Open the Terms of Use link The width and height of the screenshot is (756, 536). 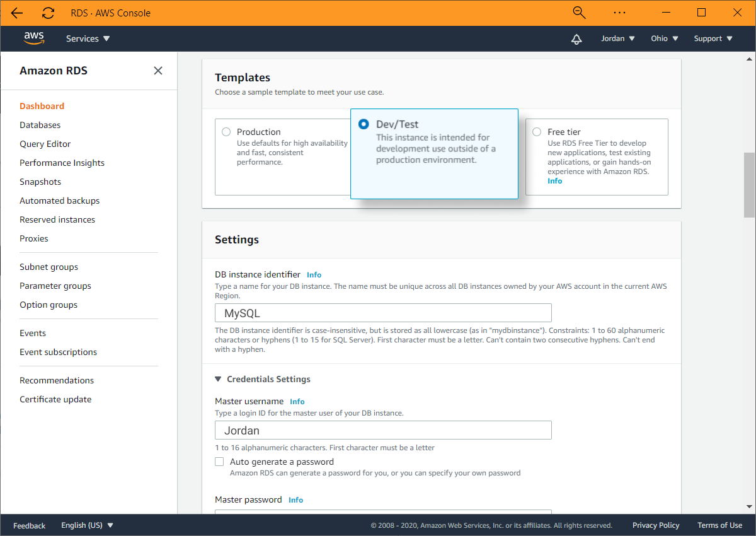719,525
